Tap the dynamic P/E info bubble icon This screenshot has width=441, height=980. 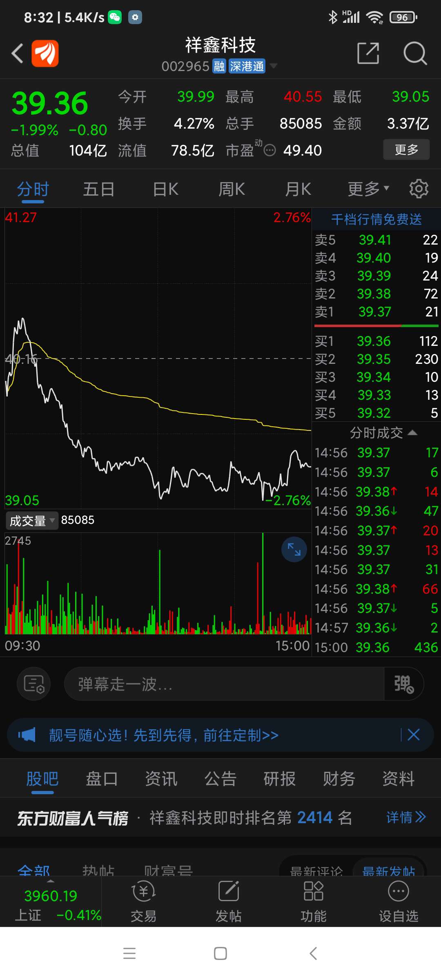click(x=269, y=151)
